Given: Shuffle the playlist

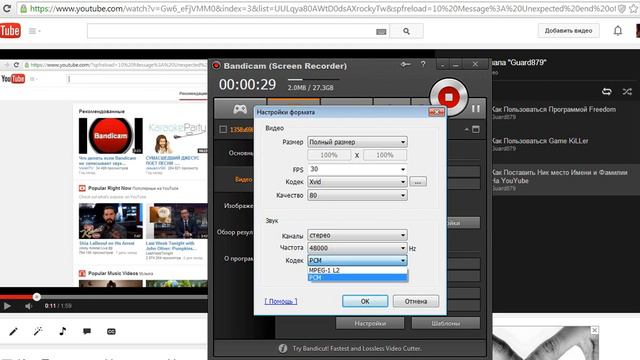Looking at the screenshot, I should tap(627, 91).
